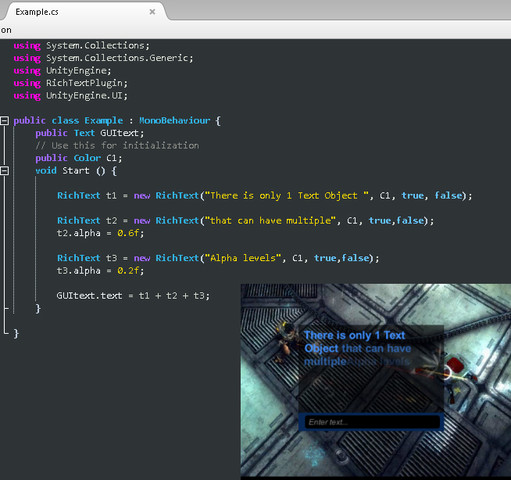This screenshot has height=480, width=511.
Task: Click the player character in game preview
Action: point(285,341)
